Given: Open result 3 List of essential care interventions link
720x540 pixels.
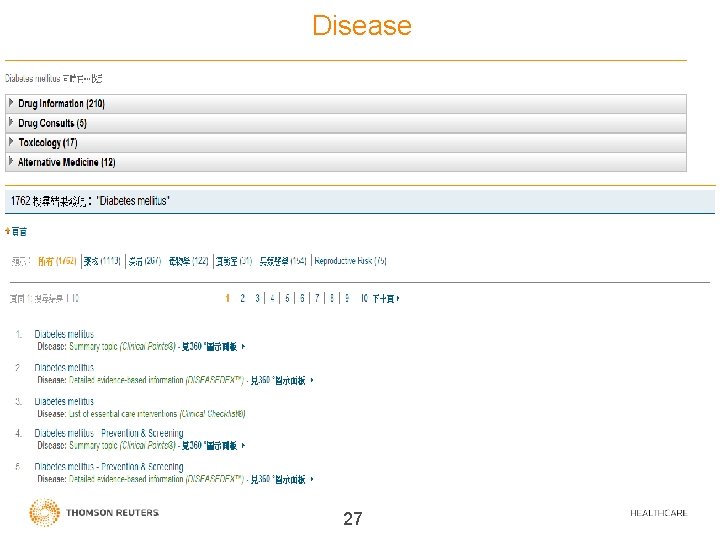Looking at the screenshot, I should pyautogui.click(x=157, y=414).
